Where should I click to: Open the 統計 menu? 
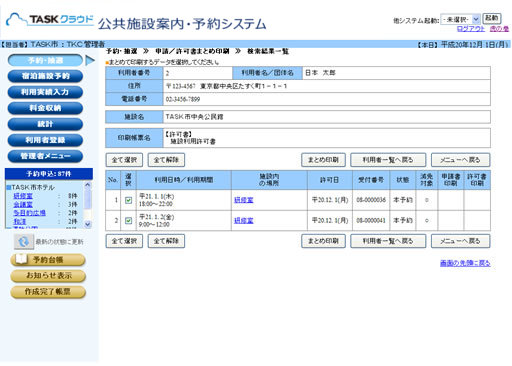45,124
